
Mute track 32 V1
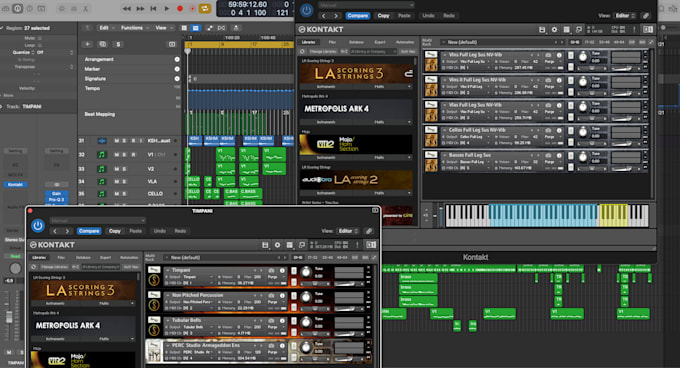tap(116, 155)
